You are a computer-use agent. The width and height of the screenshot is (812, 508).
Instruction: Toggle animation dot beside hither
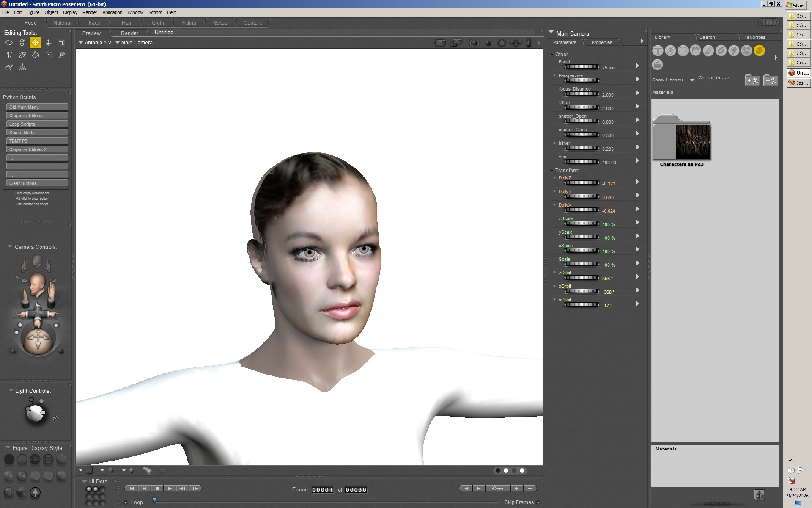coord(554,143)
